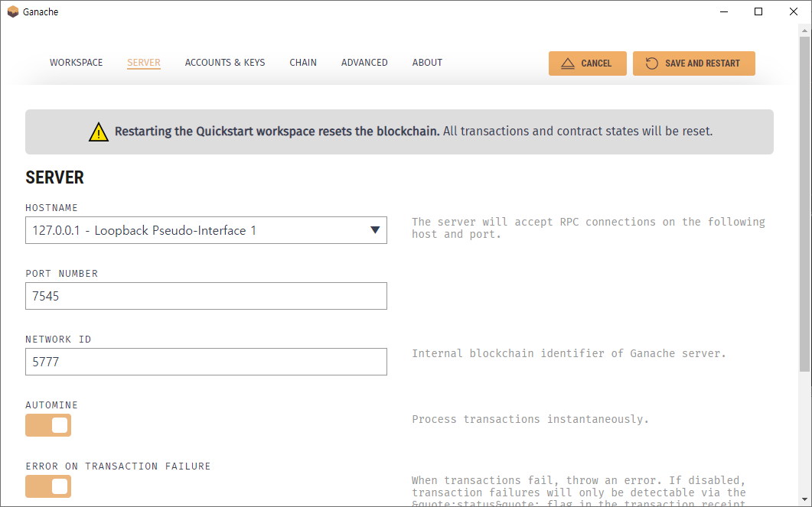
Task: Click the NETWORK ID label
Action: point(58,340)
